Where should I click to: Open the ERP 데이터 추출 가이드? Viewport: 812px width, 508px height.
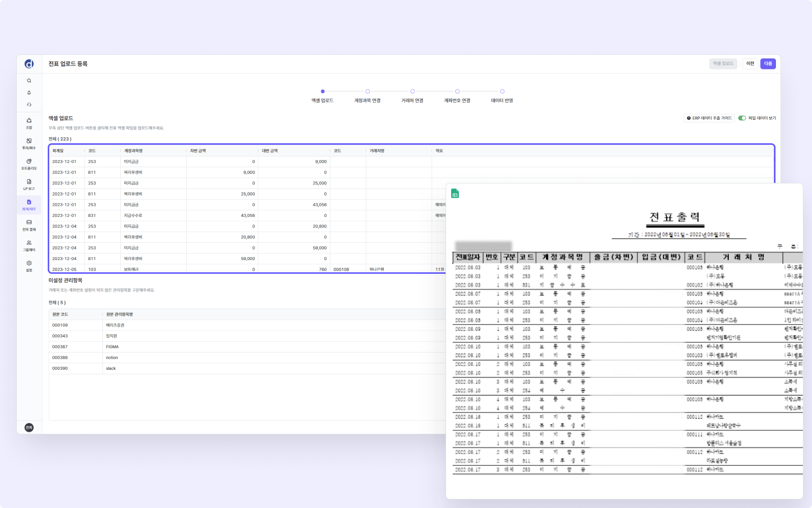(709, 118)
